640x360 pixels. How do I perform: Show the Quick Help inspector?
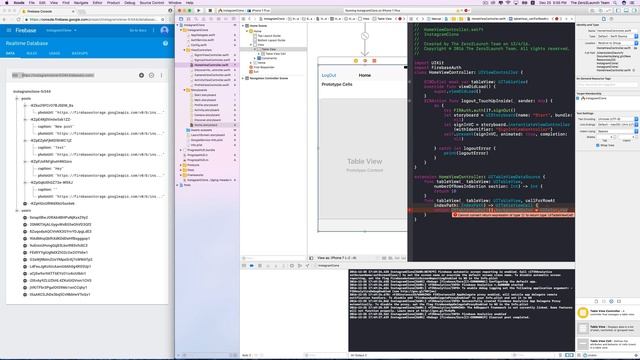coord(612,19)
